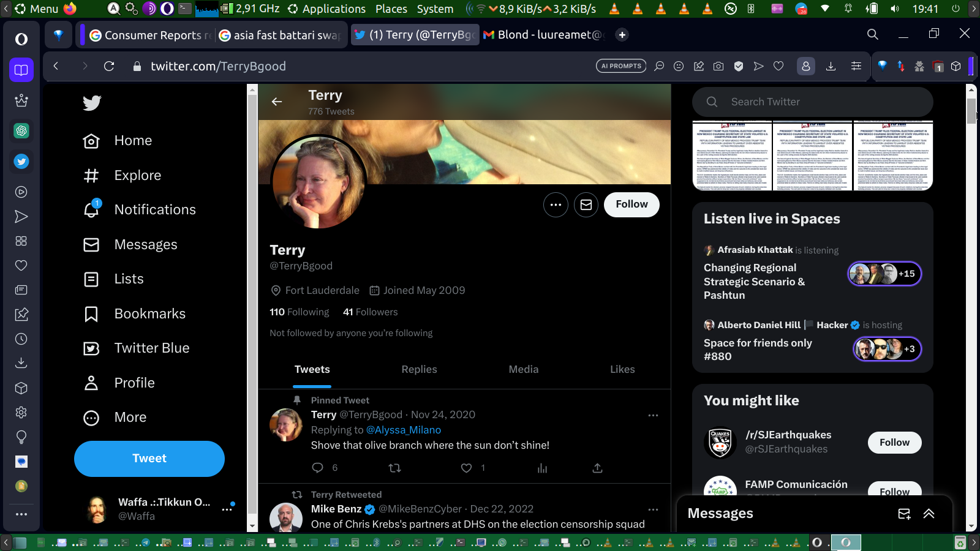View Terry's 110 Following list
This screenshot has height=551, width=980.
[300, 312]
